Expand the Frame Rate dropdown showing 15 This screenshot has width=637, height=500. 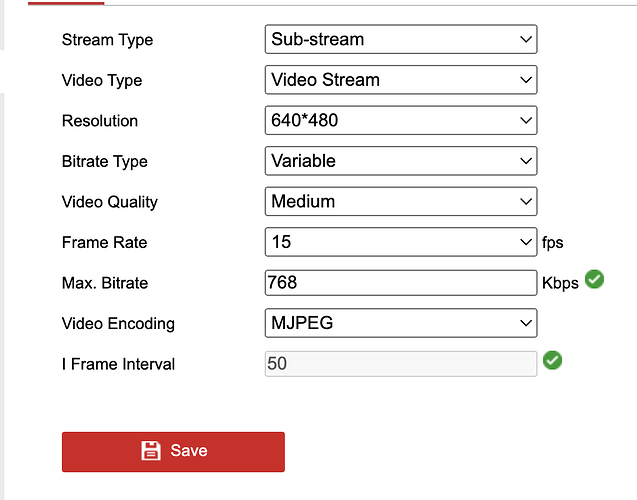pyautogui.click(x=401, y=242)
